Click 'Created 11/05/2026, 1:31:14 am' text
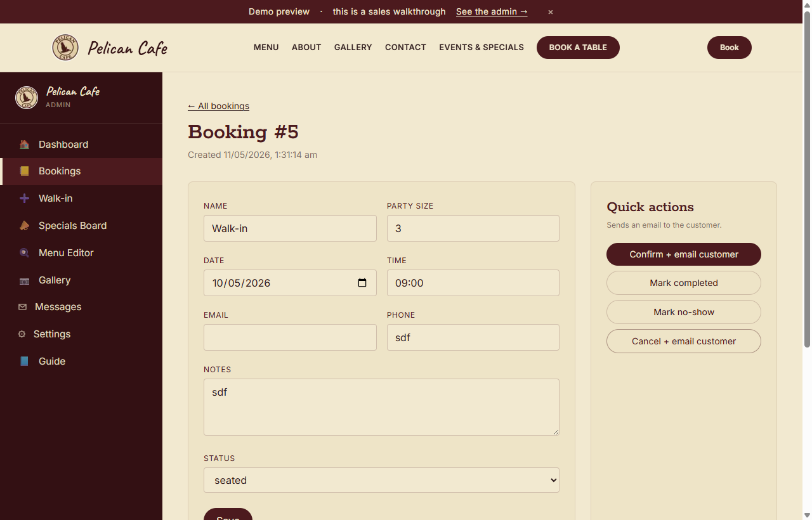The height and width of the screenshot is (520, 812). click(x=252, y=155)
